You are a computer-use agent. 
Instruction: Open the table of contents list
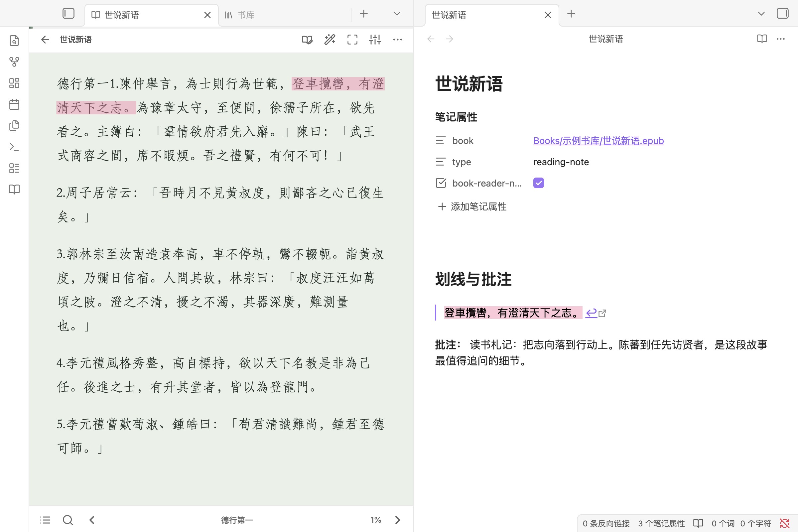[x=45, y=520]
